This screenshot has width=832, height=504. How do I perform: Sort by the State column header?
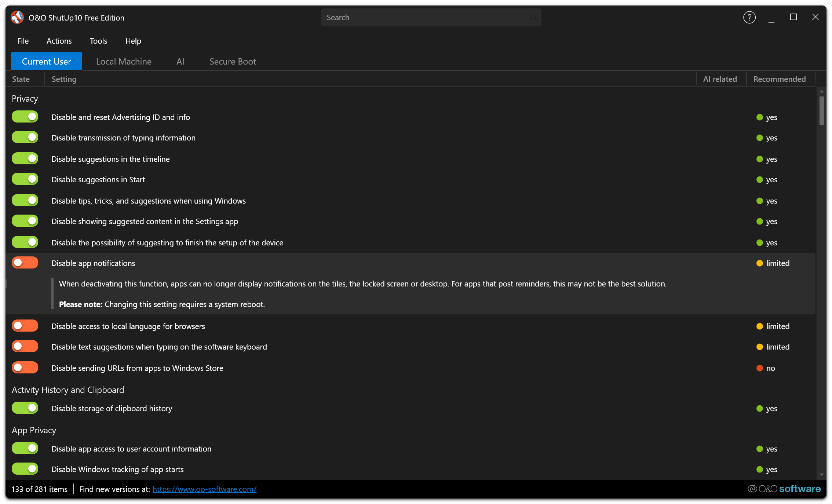click(x=25, y=79)
